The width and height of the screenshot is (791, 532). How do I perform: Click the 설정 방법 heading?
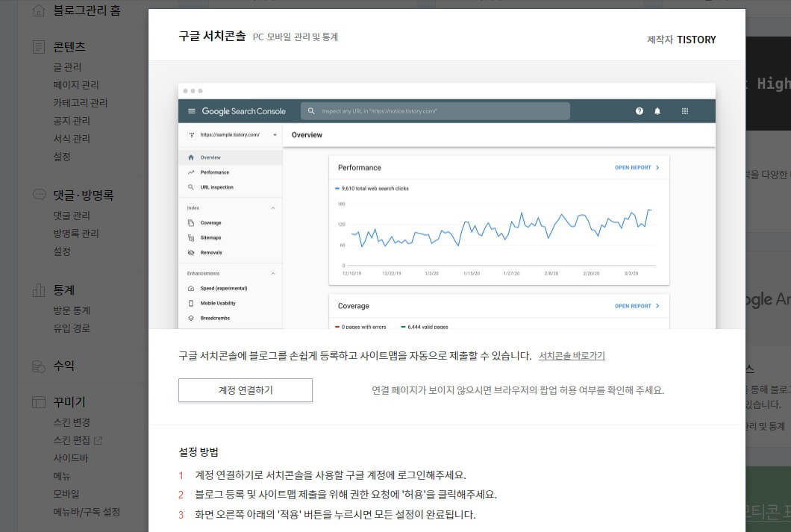click(x=198, y=452)
